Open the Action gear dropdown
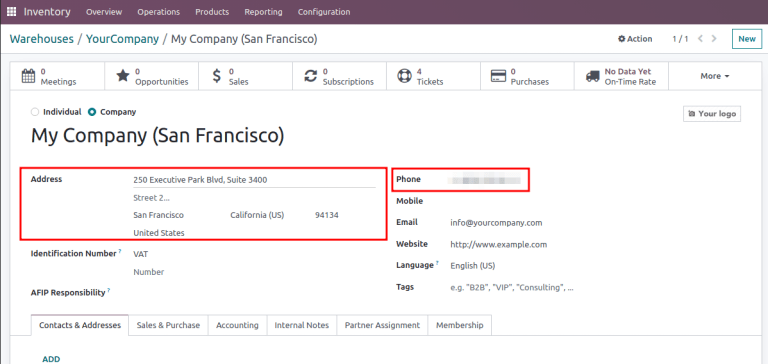Screen dimensions: 768x364 tap(635, 39)
